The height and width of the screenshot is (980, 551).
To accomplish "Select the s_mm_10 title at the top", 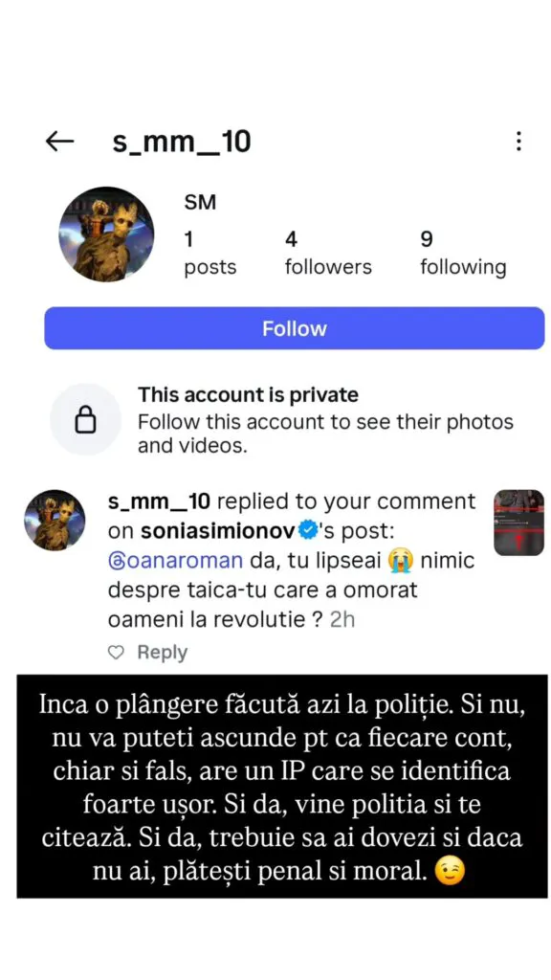I will pos(182,141).
